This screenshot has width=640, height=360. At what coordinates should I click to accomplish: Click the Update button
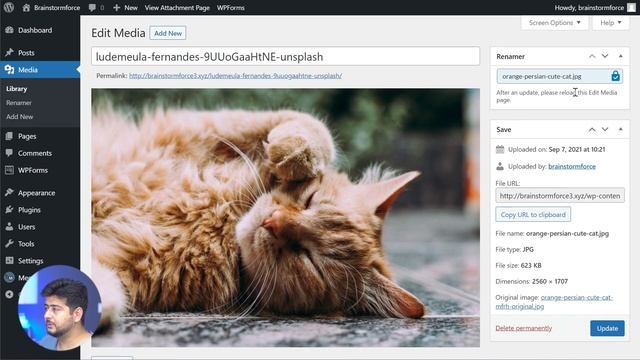click(607, 328)
